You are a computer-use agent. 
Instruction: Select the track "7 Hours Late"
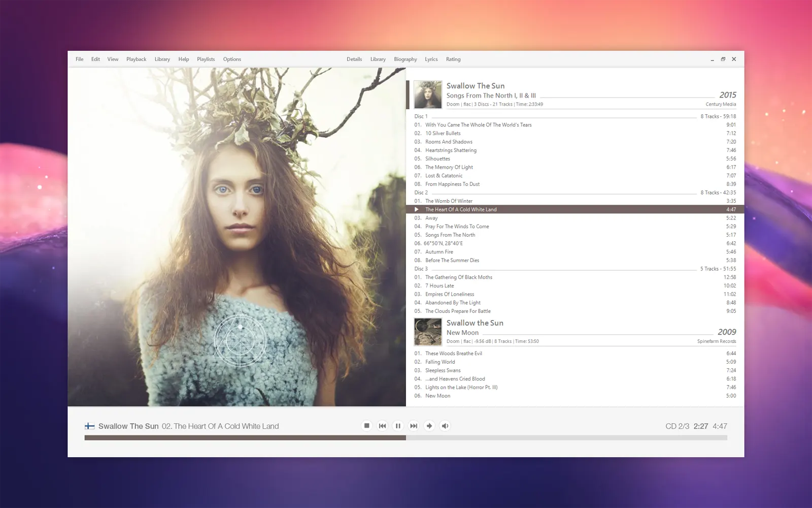[575, 285]
